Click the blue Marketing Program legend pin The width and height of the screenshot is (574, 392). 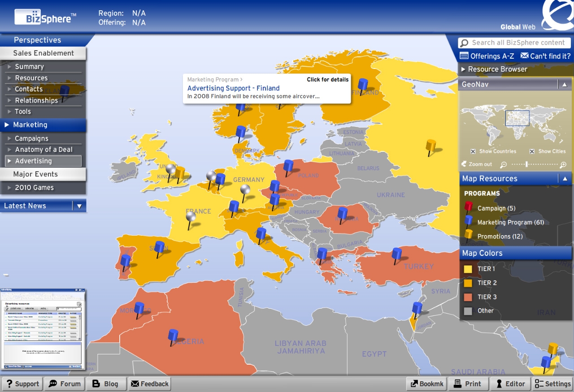(469, 221)
